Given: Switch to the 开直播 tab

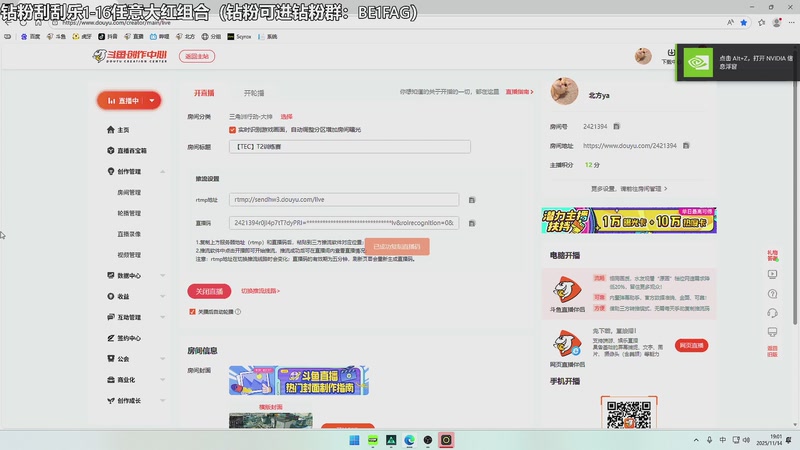Looking at the screenshot, I should click(204, 93).
